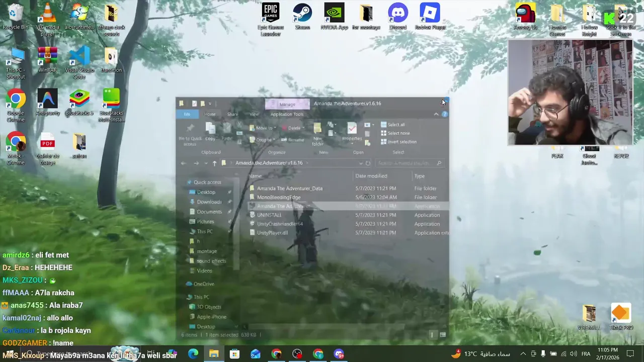This screenshot has width=644, height=362.
Task: Click the Rename button in ribbon
Action: [x=292, y=140]
